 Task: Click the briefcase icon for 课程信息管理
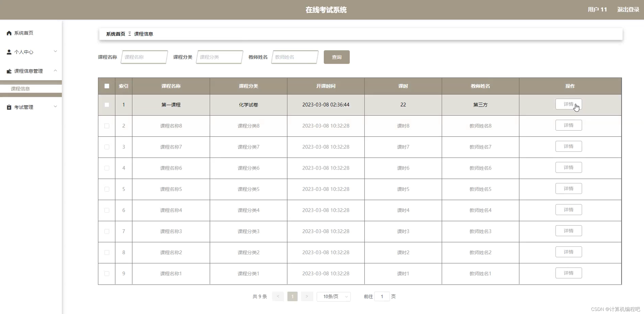pos(9,71)
